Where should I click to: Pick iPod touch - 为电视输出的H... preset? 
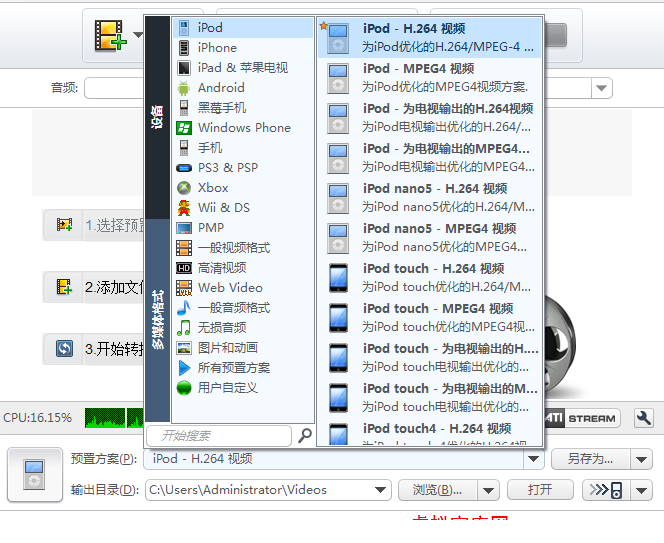point(429,357)
